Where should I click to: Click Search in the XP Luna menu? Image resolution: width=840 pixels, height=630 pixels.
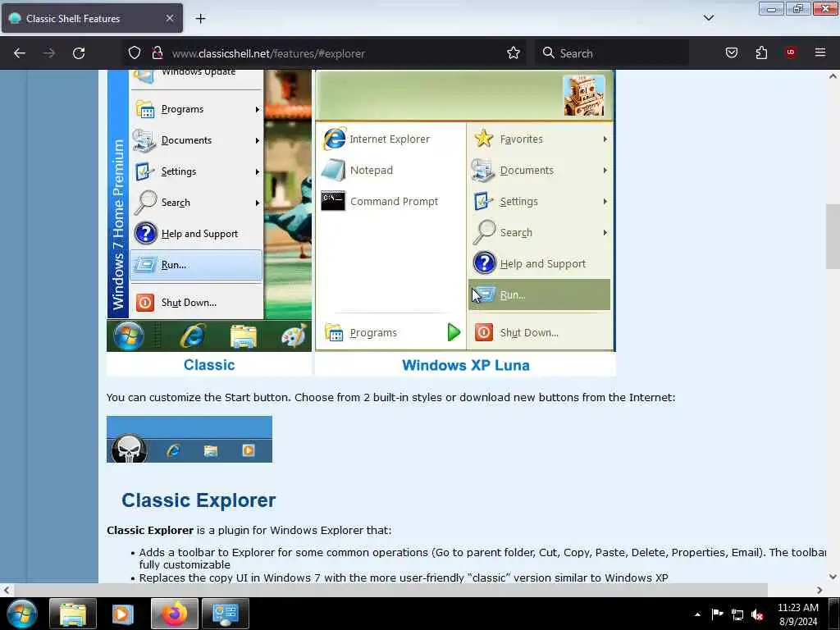(539, 232)
